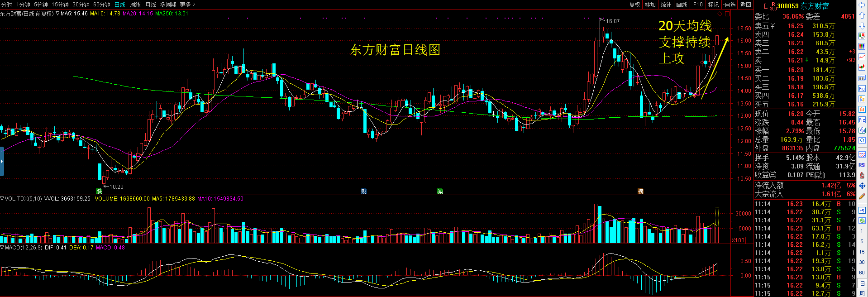Click the 大宗流入 block inflow row

pos(805,194)
